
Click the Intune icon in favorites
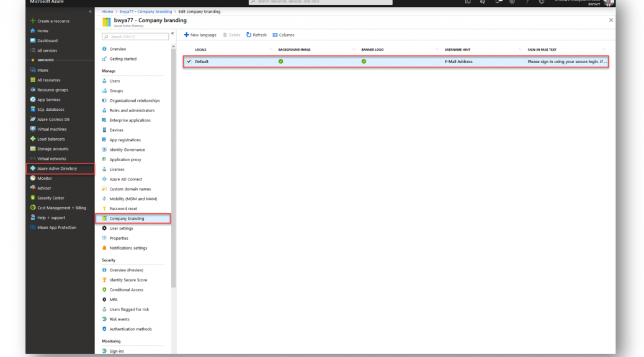tap(33, 70)
